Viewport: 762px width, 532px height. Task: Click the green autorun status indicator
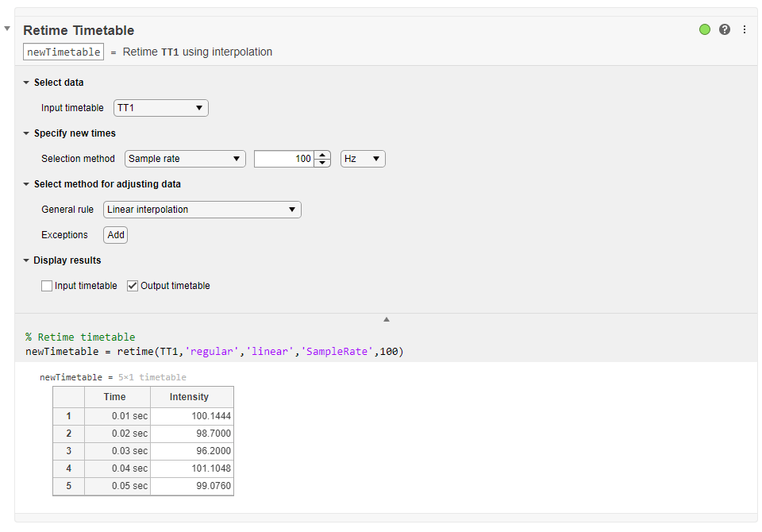pos(705,29)
